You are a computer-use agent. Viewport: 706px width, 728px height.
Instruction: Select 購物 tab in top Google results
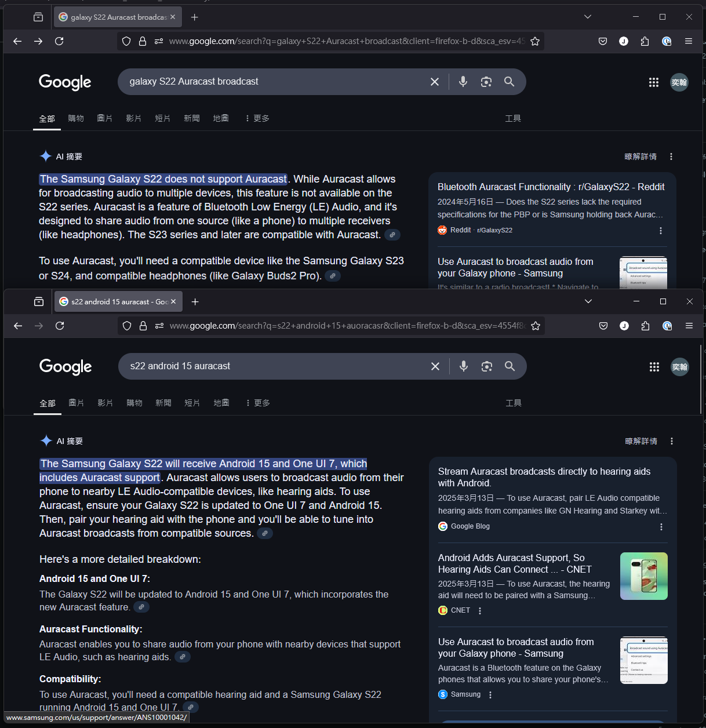(76, 118)
